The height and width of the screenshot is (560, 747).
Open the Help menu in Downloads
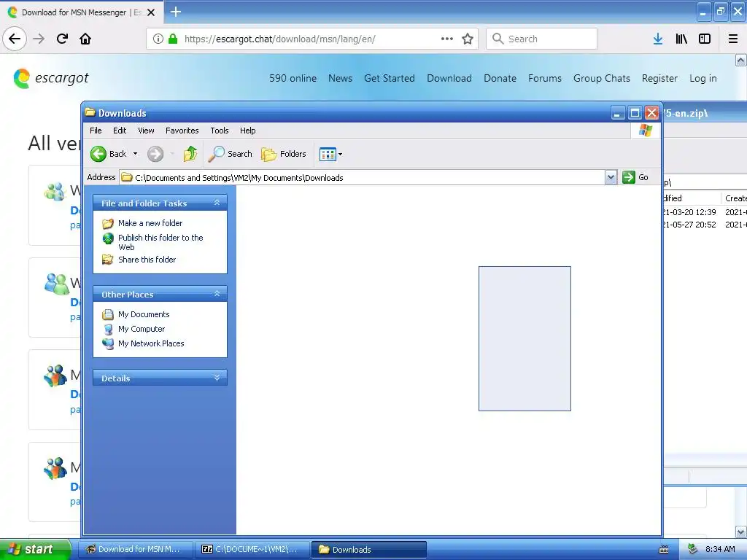coord(247,131)
